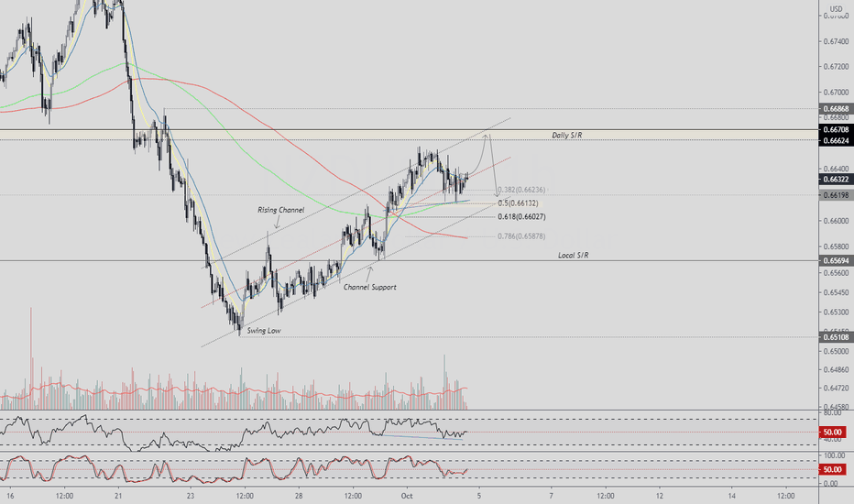Click the Oct month label on time axis
This screenshot has height=504, width=854.
(407, 497)
